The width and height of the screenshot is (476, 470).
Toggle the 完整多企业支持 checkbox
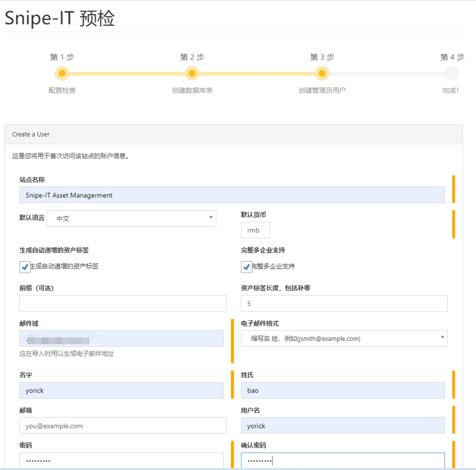coord(246,267)
